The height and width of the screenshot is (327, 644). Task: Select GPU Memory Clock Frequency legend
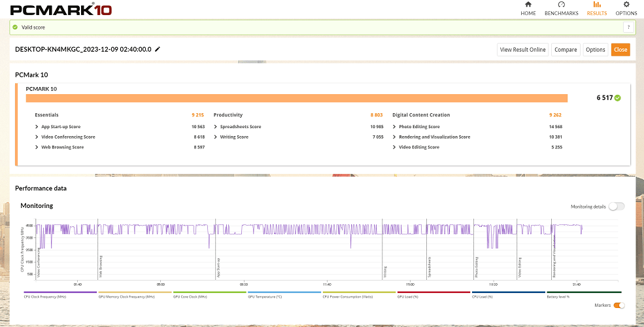pos(135,294)
